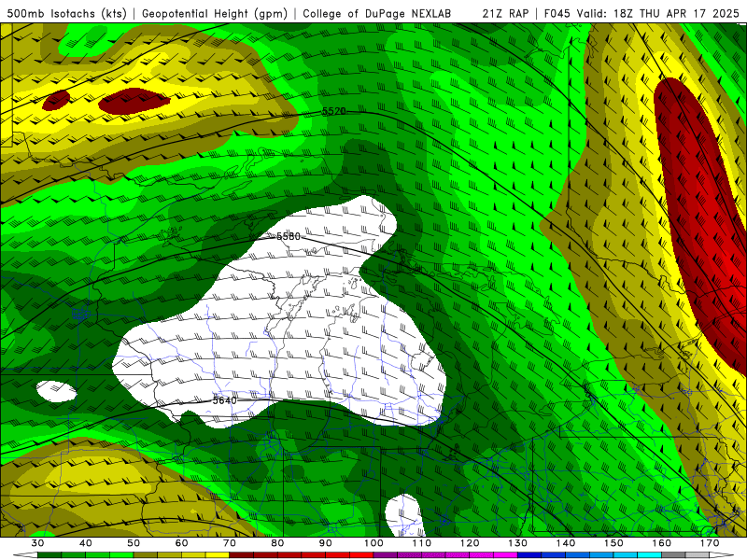
Task: Click the 110 value on the color legend
Action: [422, 543]
